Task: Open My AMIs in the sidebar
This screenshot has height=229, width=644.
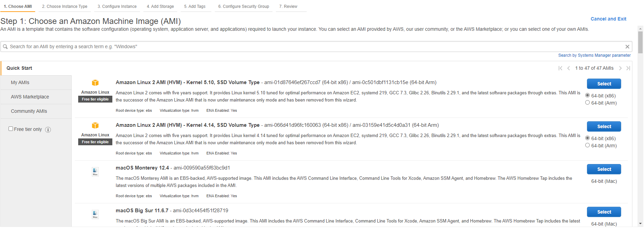Action: (x=36, y=83)
